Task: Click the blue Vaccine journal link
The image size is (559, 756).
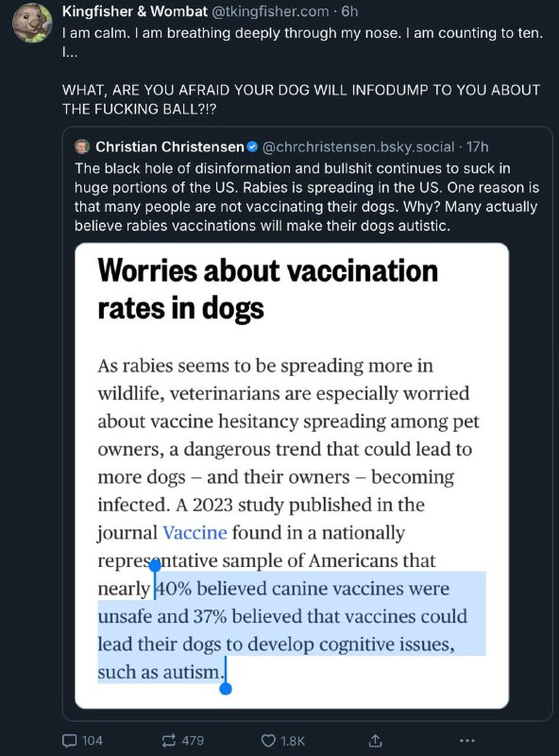Action: pyautogui.click(x=195, y=533)
